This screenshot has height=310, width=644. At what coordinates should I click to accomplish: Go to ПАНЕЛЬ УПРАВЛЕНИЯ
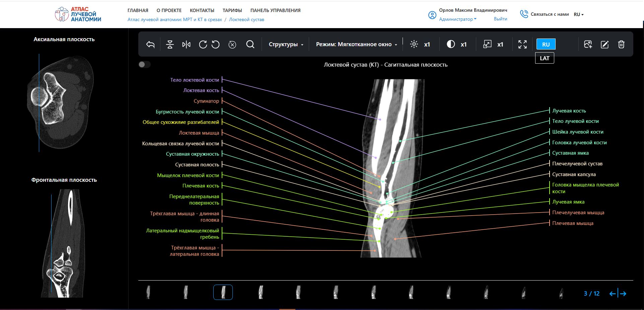coord(275,10)
